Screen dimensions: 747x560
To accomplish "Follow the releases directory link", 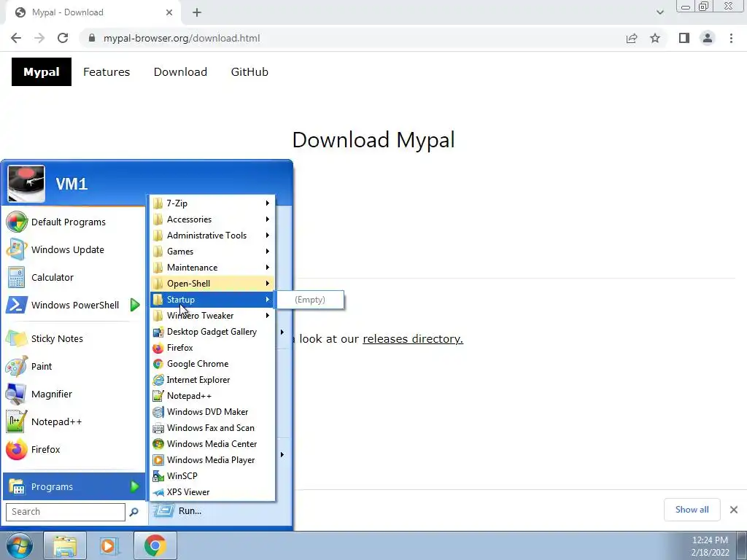I will pos(413,338).
